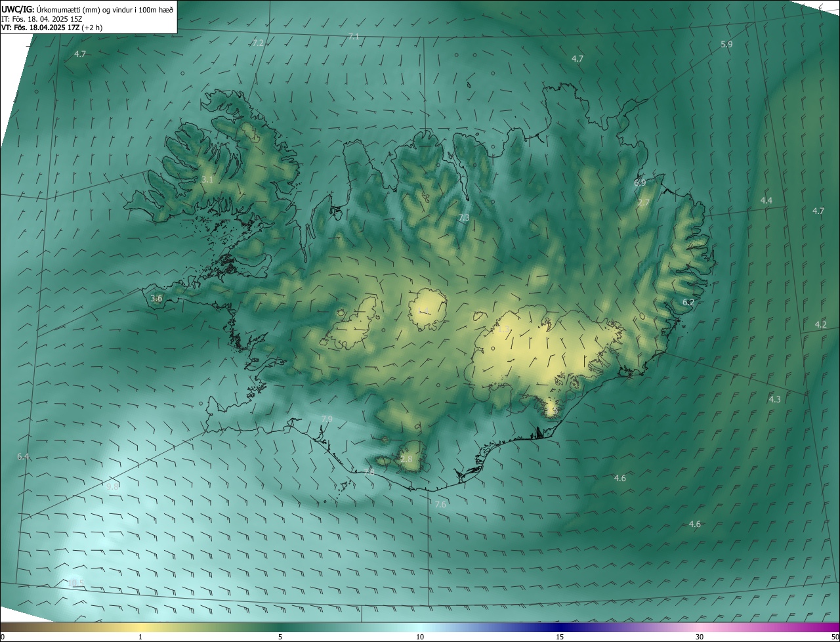Image resolution: width=840 pixels, height=642 pixels.
Task: Click the 10 tick on the color scale
Action: [420, 637]
